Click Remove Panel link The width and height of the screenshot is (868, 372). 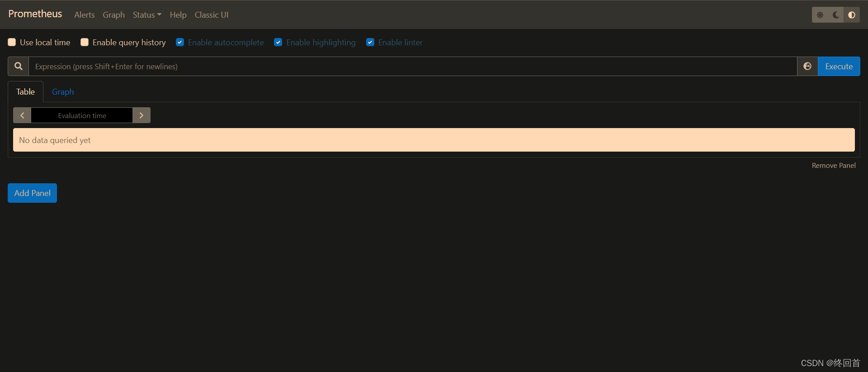pos(834,166)
